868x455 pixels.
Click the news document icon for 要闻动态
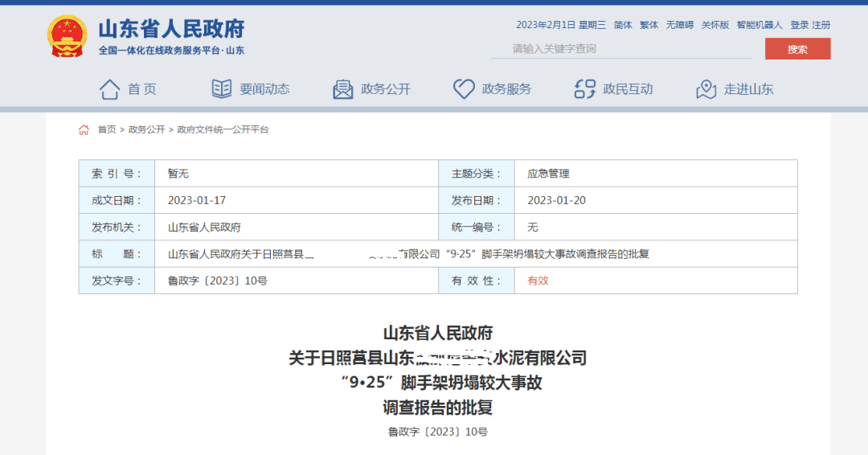(221, 89)
